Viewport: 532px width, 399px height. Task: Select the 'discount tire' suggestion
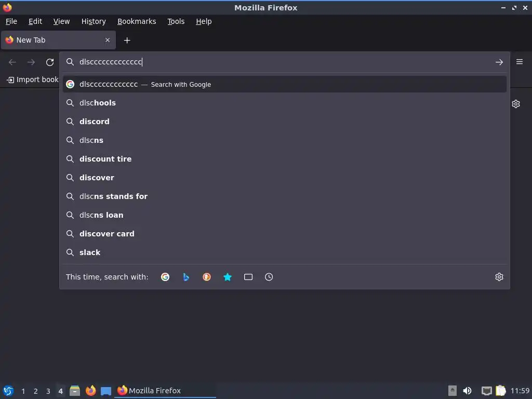pyautogui.click(x=284, y=159)
